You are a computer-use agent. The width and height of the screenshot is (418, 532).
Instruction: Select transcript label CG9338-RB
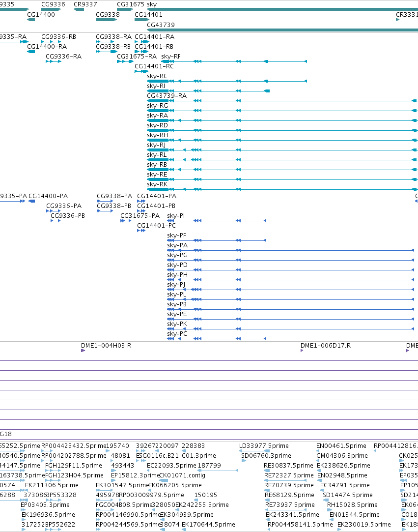[x=113, y=47]
